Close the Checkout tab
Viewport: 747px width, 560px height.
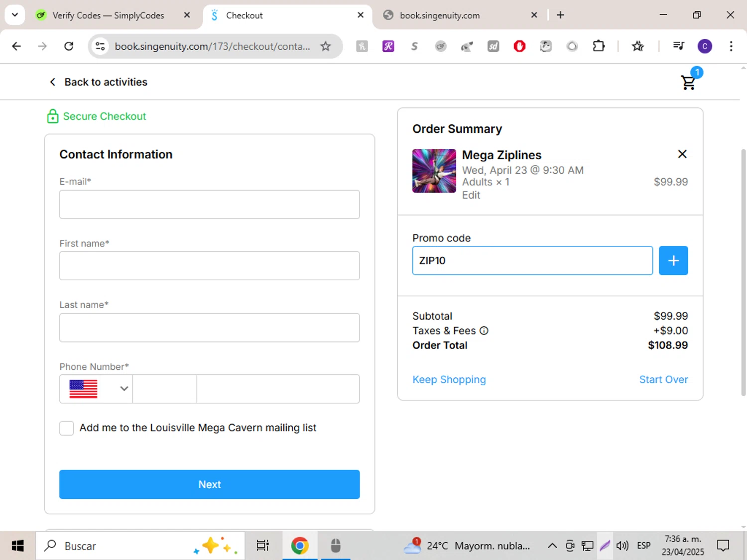361,15
